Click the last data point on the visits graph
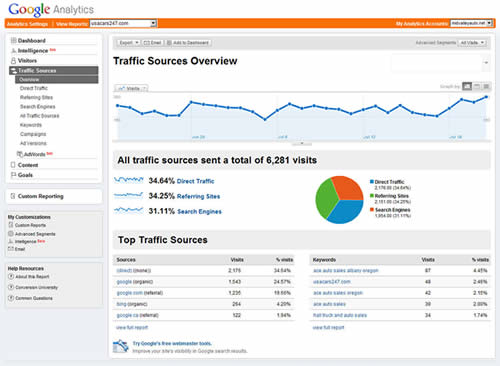 pos(486,97)
